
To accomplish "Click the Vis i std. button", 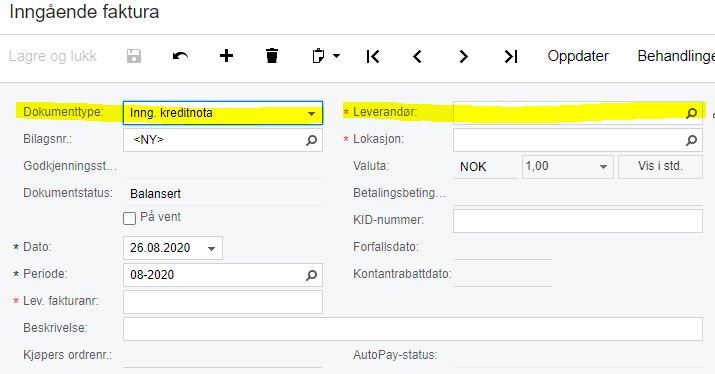I will 660,166.
